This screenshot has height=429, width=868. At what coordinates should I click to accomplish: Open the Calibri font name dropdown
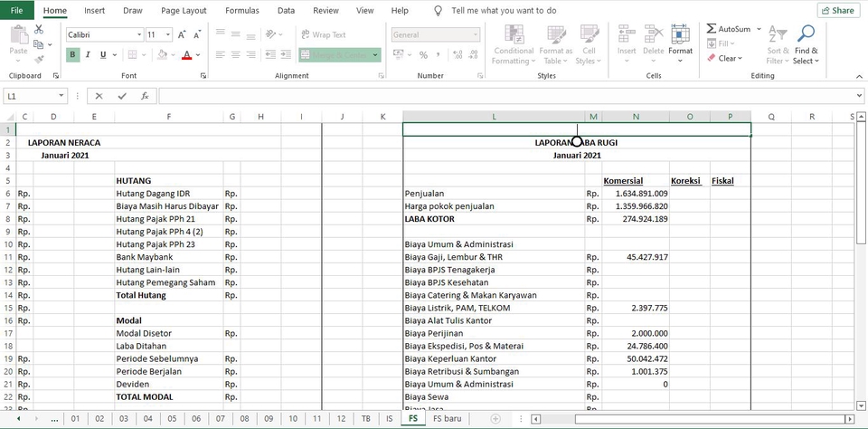point(139,35)
